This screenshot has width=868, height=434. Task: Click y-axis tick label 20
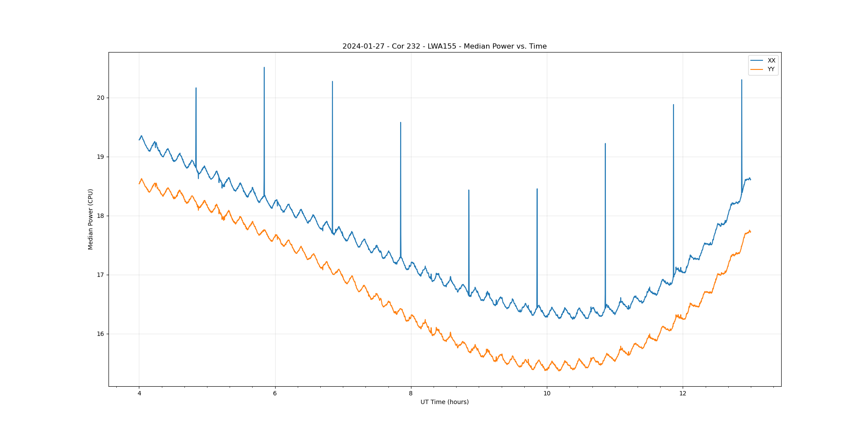click(x=101, y=98)
